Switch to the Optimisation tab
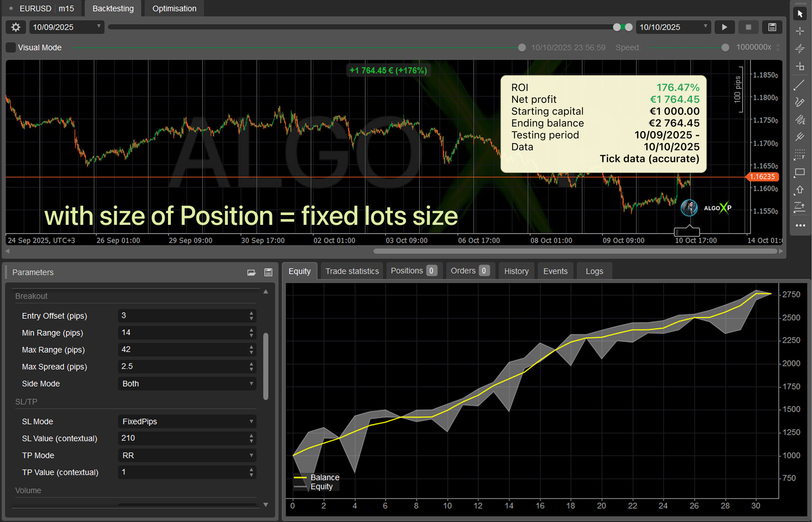The height and width of the screenshot is (522, 812). click(x=174, y=8)
